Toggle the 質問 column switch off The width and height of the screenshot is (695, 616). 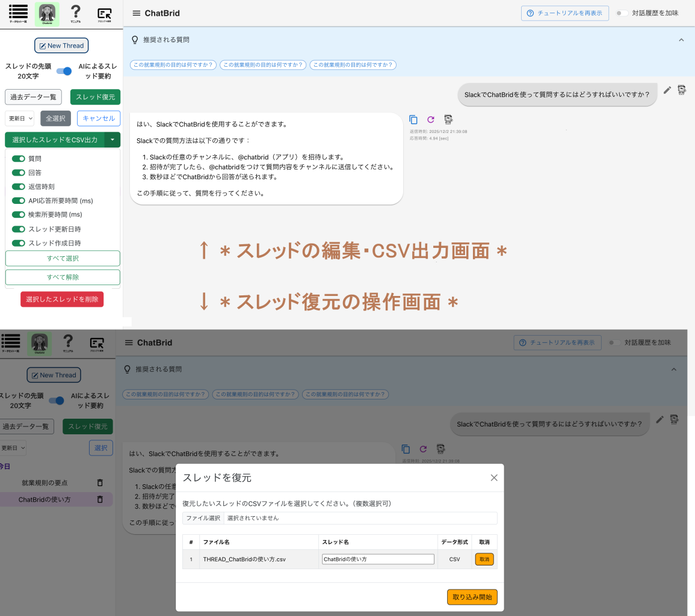click(19, 158)
